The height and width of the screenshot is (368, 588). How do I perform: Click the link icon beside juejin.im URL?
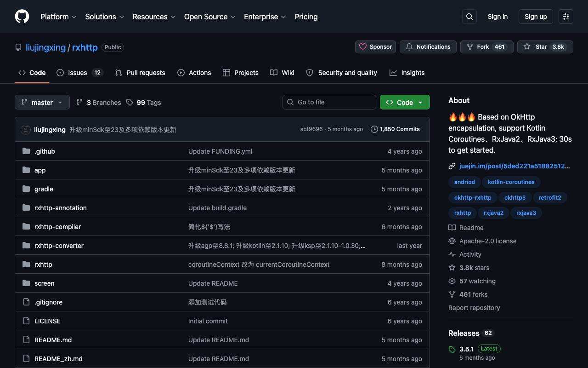coord(452,166)
